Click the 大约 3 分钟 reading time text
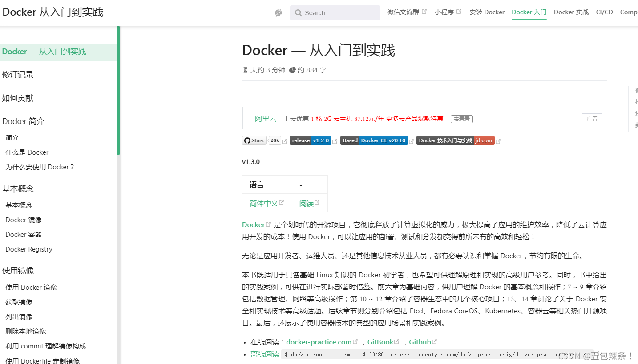The width and height of the screenshot is (638, 364). tap(268, 70)
